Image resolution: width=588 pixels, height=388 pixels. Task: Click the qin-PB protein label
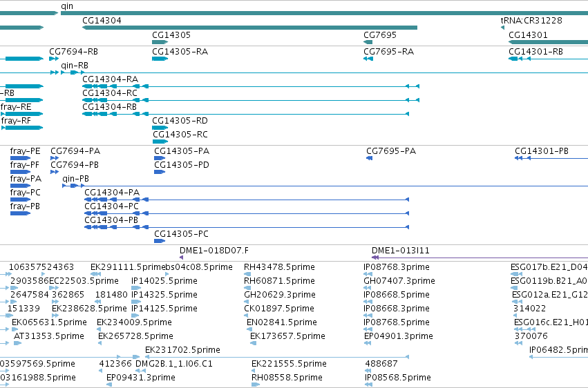(x=76, y=179)
